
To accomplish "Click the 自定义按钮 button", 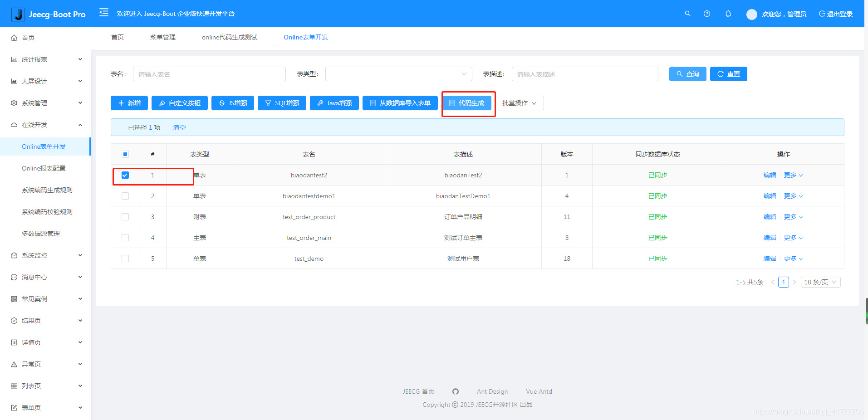I will pos(180,103).
